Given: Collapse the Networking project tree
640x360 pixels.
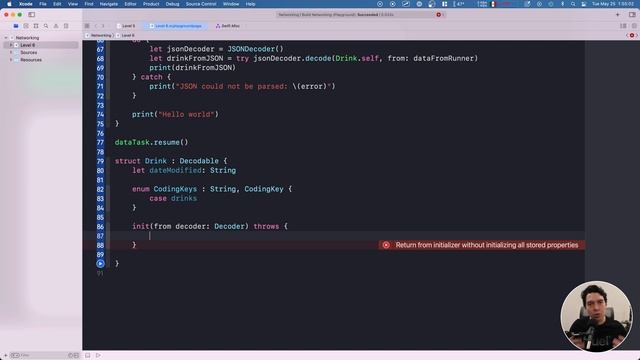Looking at the screenshot, I should pos(6,38).
